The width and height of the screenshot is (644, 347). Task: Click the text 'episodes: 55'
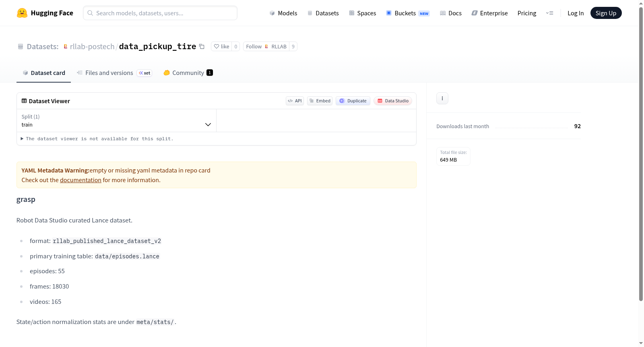47,271
